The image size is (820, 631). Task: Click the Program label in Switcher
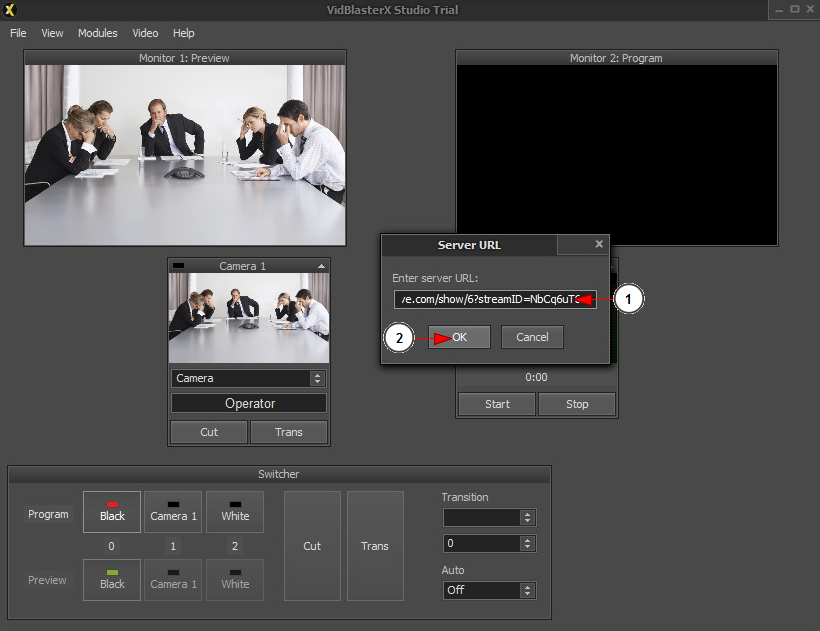tap(48, 514)
